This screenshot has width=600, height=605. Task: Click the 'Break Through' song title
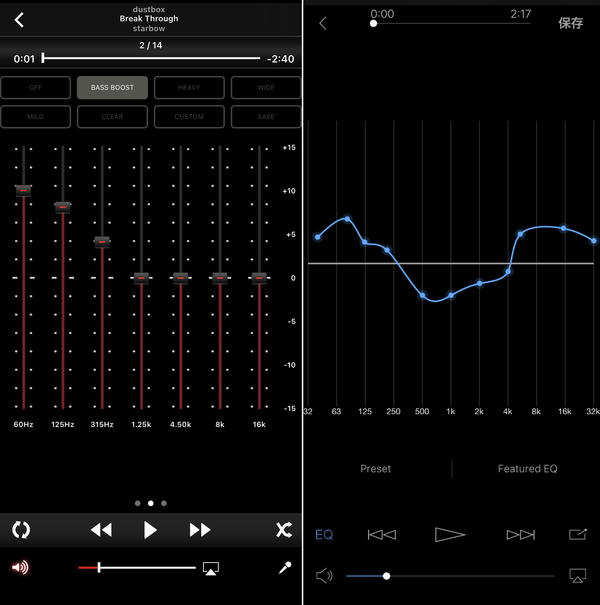[149, 19]
